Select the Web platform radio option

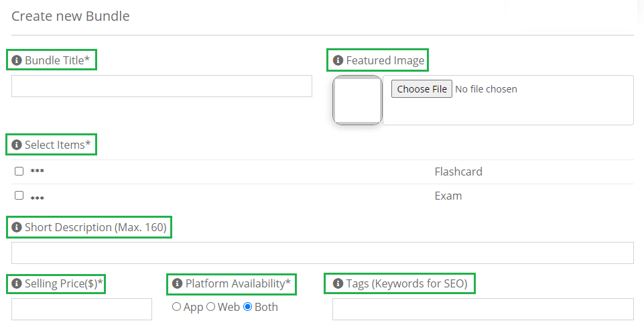[x=210, y=307]
